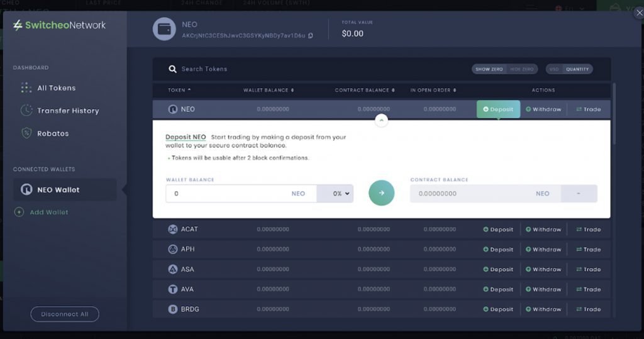
Task: Toggle Hide Zero balances
Action: [521, 69]
